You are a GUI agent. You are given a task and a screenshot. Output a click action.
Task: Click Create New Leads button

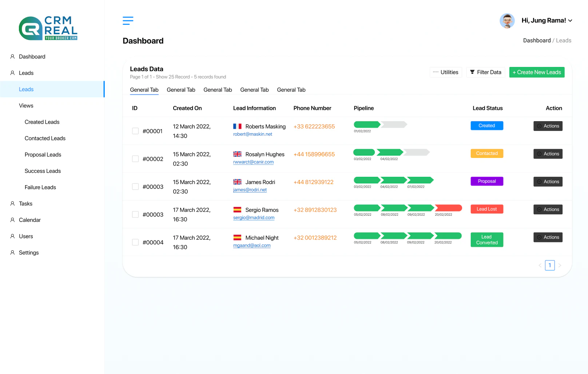click(x=537, y=72)
